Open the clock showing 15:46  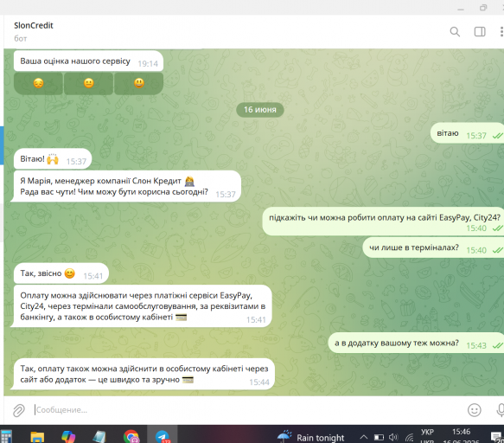click(461, 435)
